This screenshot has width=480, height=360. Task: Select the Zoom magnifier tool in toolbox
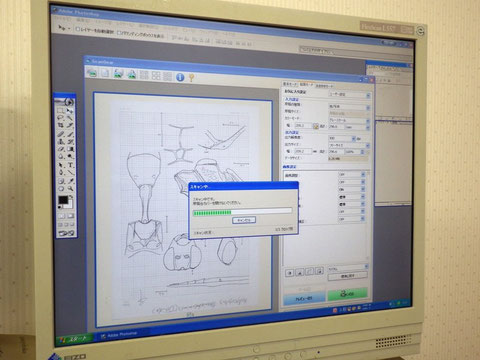(x=71, y=189)
